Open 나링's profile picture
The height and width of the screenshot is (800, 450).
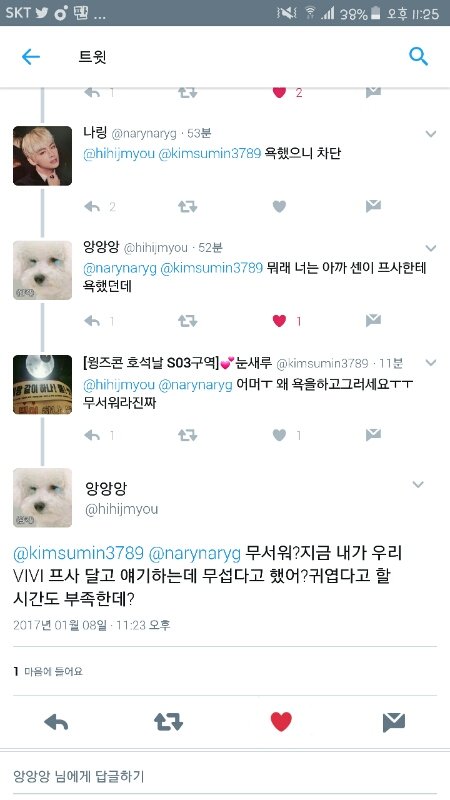tap(42, 156)
